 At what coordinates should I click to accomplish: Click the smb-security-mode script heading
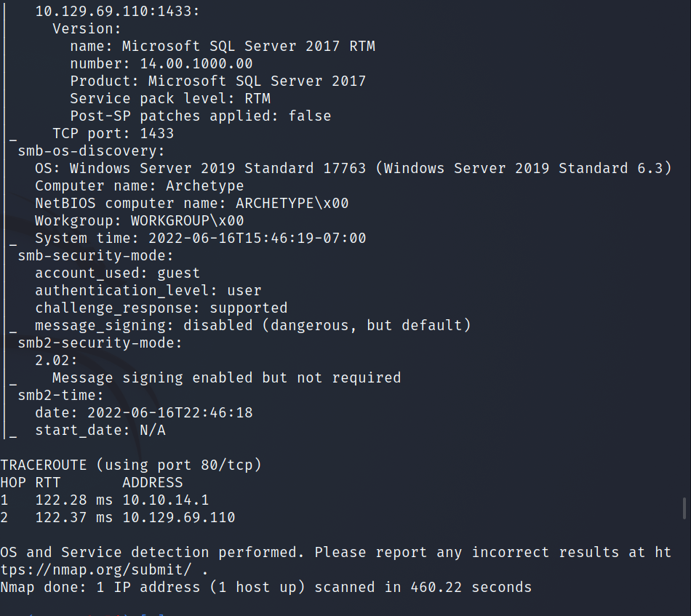96,255
